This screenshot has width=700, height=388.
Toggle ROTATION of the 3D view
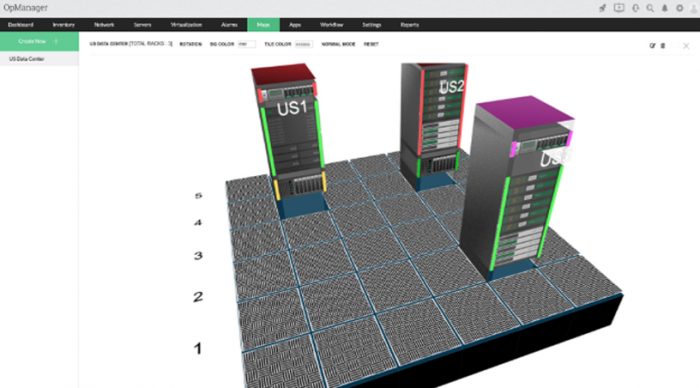[191, 44]
